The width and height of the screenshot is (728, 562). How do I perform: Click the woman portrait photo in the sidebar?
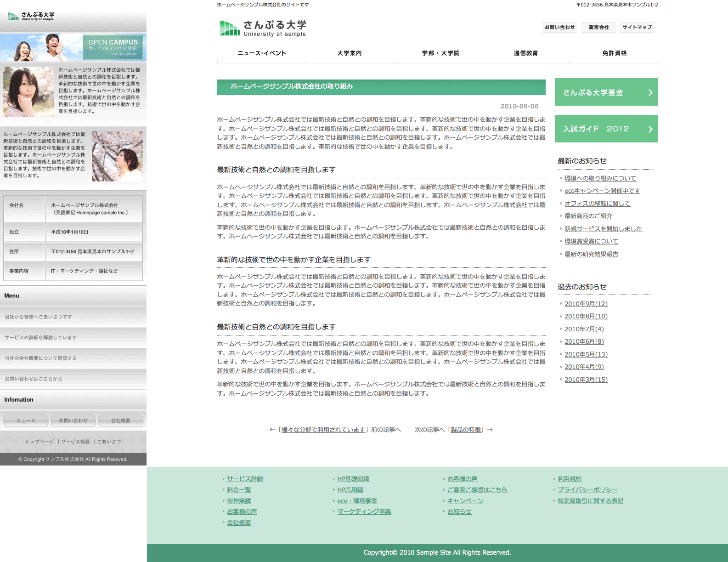[28, 92]
